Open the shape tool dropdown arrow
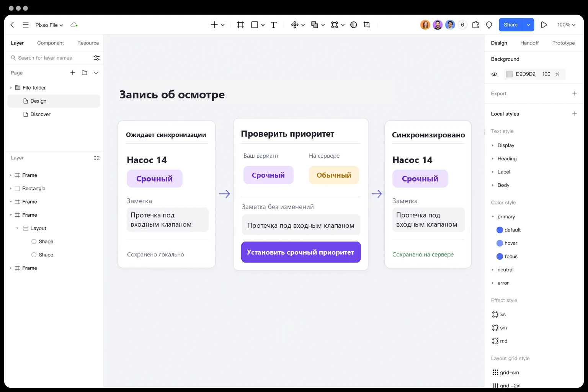The width and height of the screenshot is (588, 392). 263,25
